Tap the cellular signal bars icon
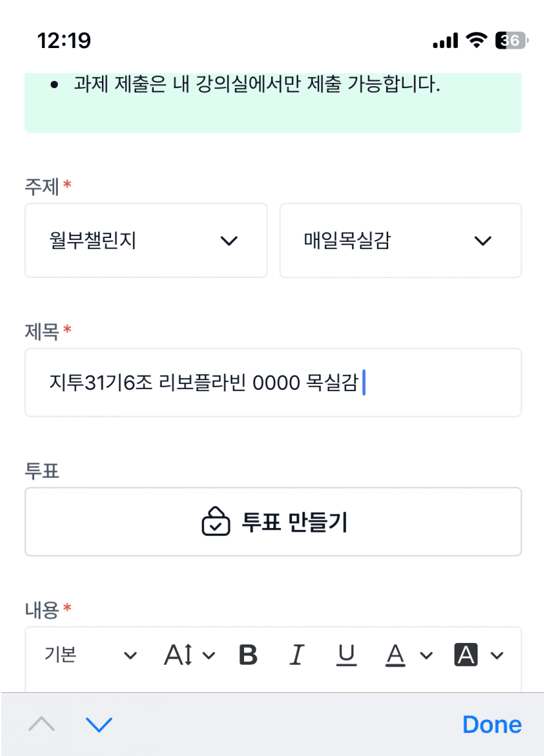Viewport: 544px width, 756px height. coord(445,41)
